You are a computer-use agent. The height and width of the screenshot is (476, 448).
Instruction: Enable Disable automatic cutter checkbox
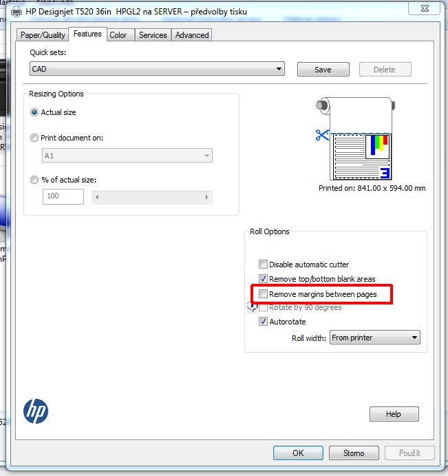(x=263, y=265)
